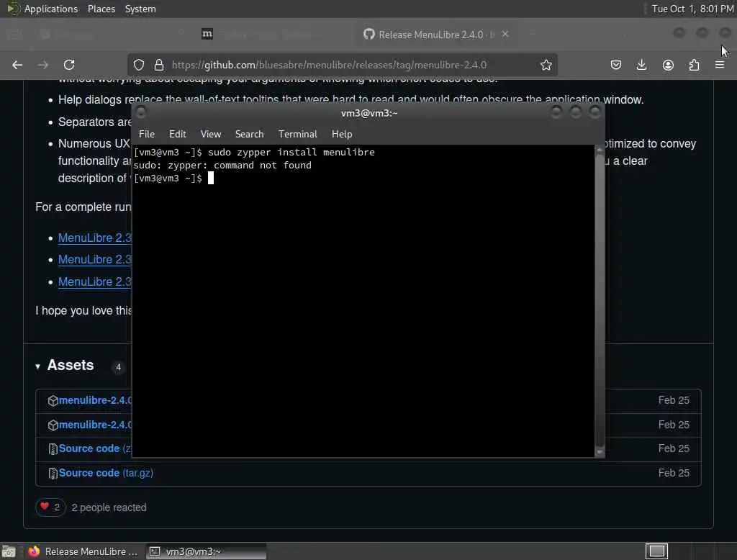This screenshot has width=737, height=560.
Task: Click the show desktop icon in the bottom panel
Action: coord(9,551)
